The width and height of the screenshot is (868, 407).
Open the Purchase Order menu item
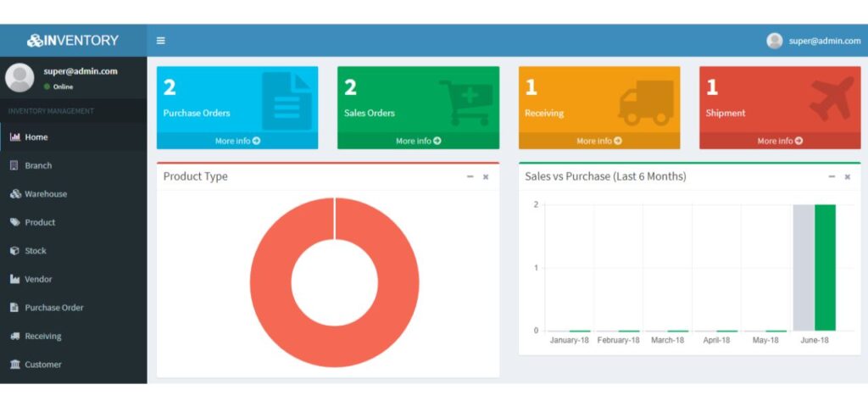[54, 308]
